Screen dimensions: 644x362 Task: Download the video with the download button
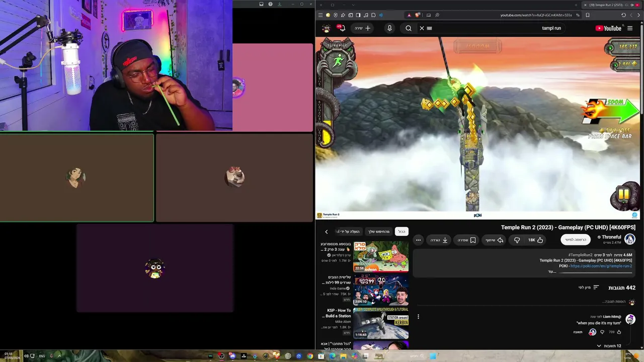[x=439, y=240]
